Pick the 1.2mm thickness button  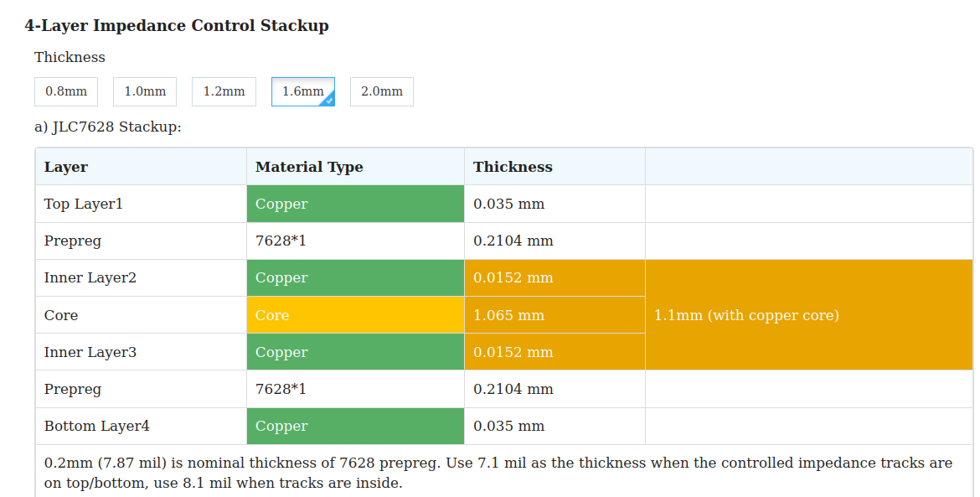224,91
